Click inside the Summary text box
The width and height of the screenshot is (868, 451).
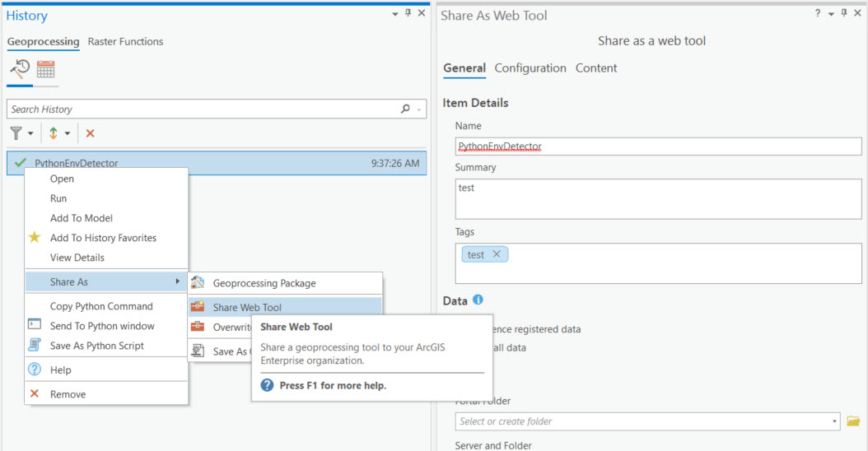(x=658, y=199)
